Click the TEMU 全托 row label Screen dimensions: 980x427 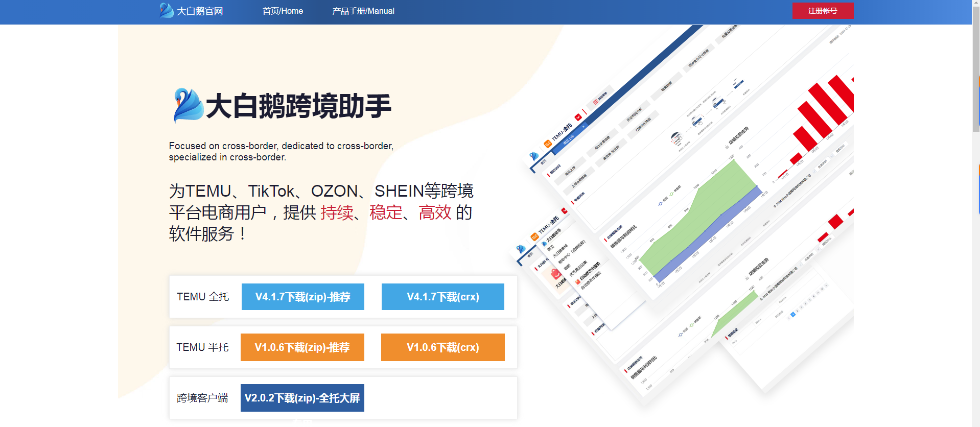tap(203, 297)
